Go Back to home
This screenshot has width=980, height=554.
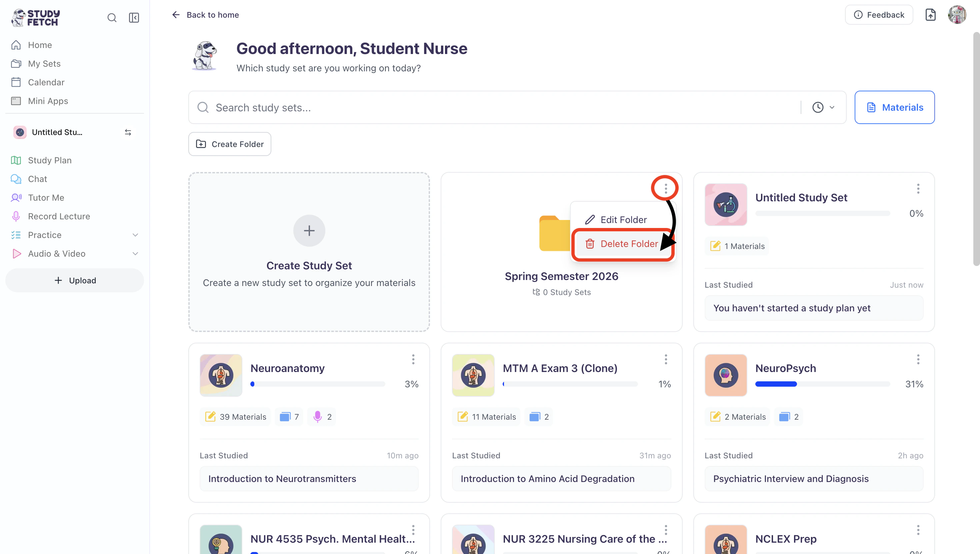click(x=205, y=15)
